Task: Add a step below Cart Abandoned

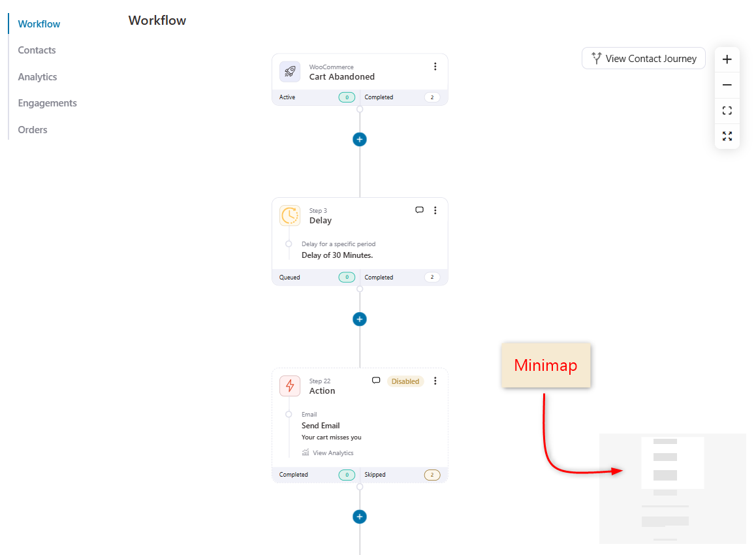Action: 360,139
